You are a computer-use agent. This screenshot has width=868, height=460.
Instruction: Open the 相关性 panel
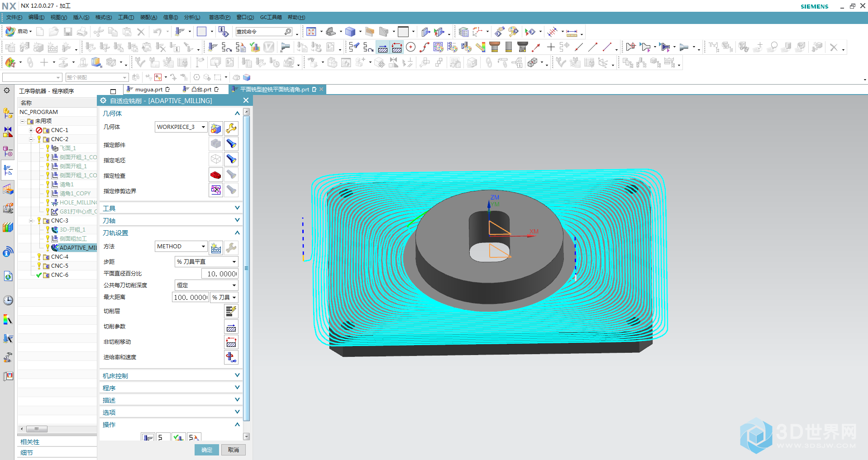coord(30,442)
